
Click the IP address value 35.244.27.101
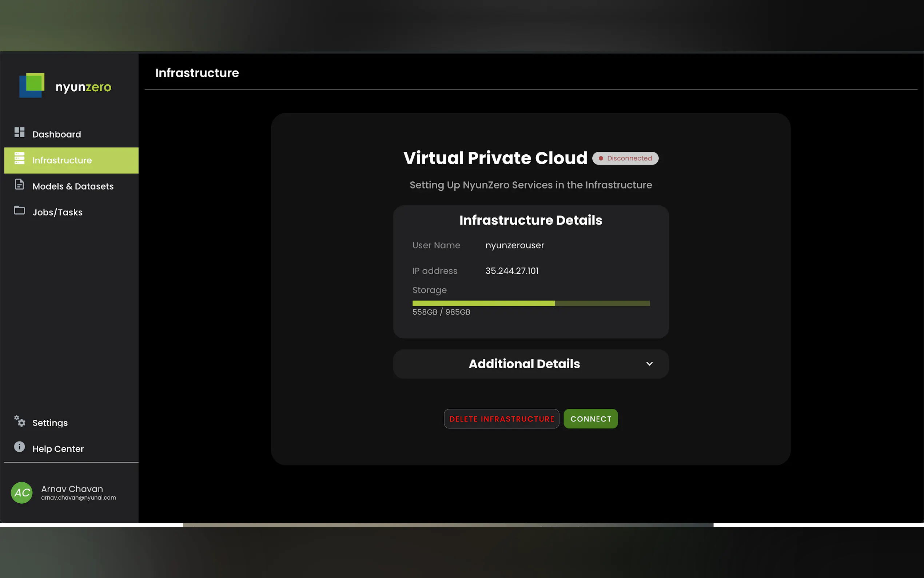pos(512,271)
